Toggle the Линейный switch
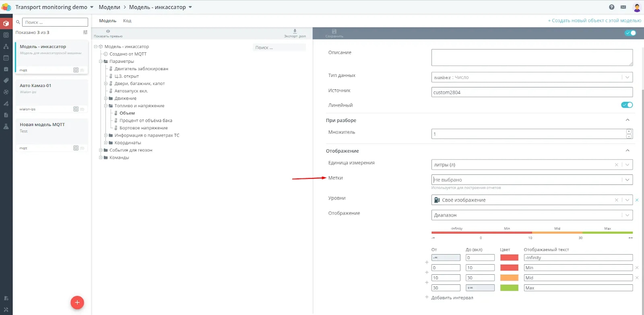The height and width of the screenshot is (315, 644). tap(627, 105)
